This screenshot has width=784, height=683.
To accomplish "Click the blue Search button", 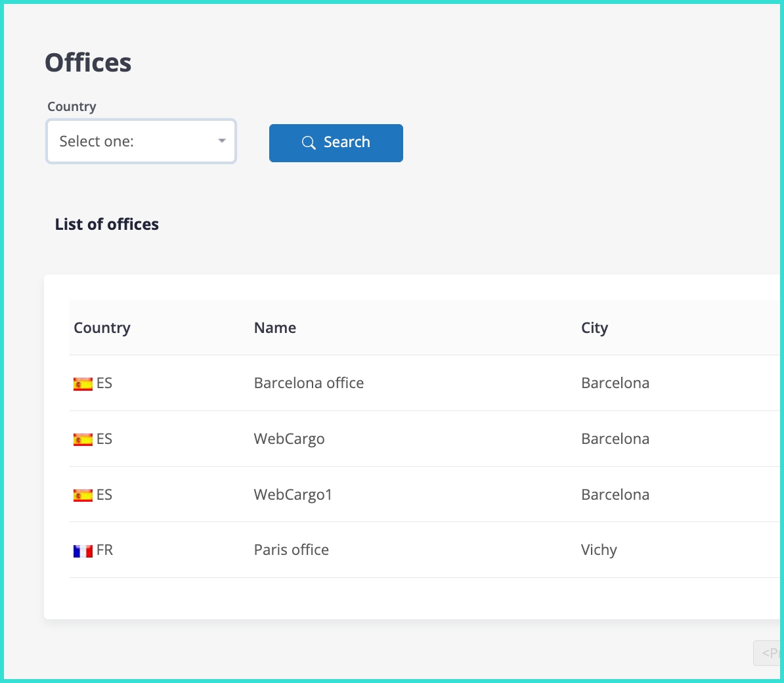I will [336, 143].
